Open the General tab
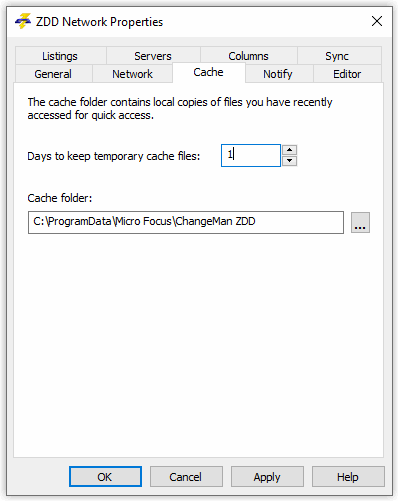399x502 pixels. [53, 74]
